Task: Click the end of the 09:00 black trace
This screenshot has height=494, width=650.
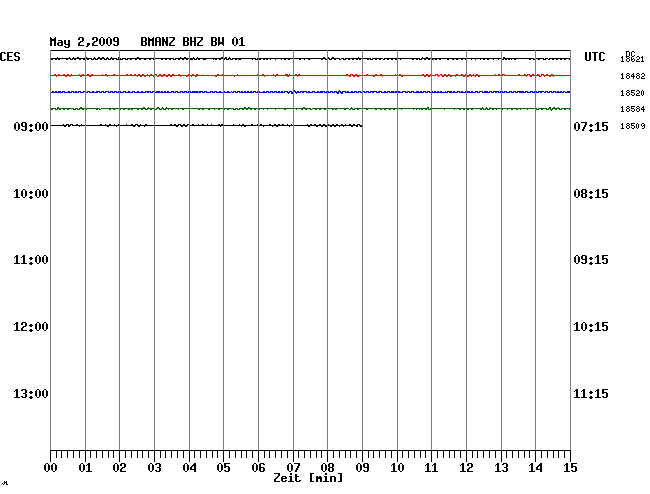Action: coord(361,125)
